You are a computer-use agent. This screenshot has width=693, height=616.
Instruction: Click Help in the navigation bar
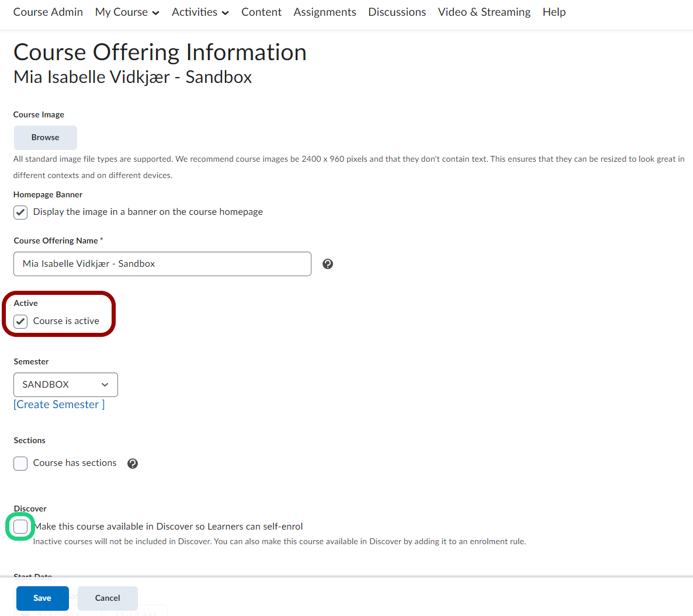click(554, 12)
